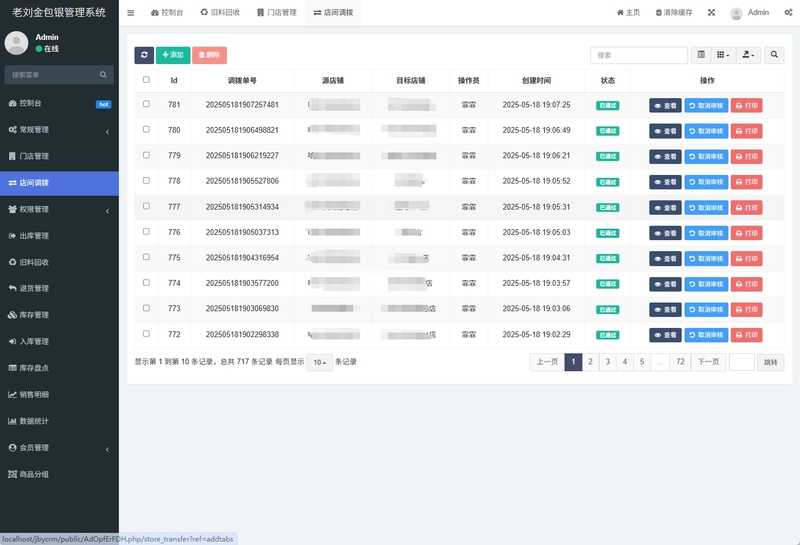Check the checkbox for row 779
Image resolution: width=800 pixels, height=545 pixels.
(x=146, y=155)
